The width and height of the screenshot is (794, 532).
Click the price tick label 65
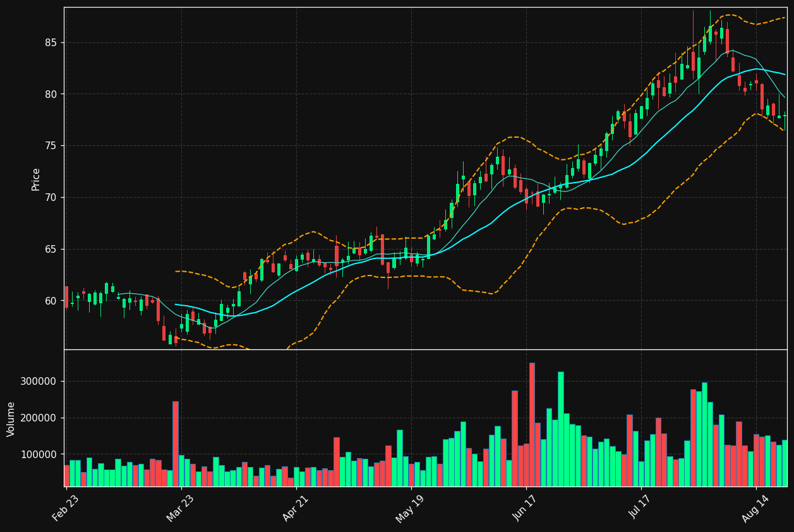coord(51,250)
